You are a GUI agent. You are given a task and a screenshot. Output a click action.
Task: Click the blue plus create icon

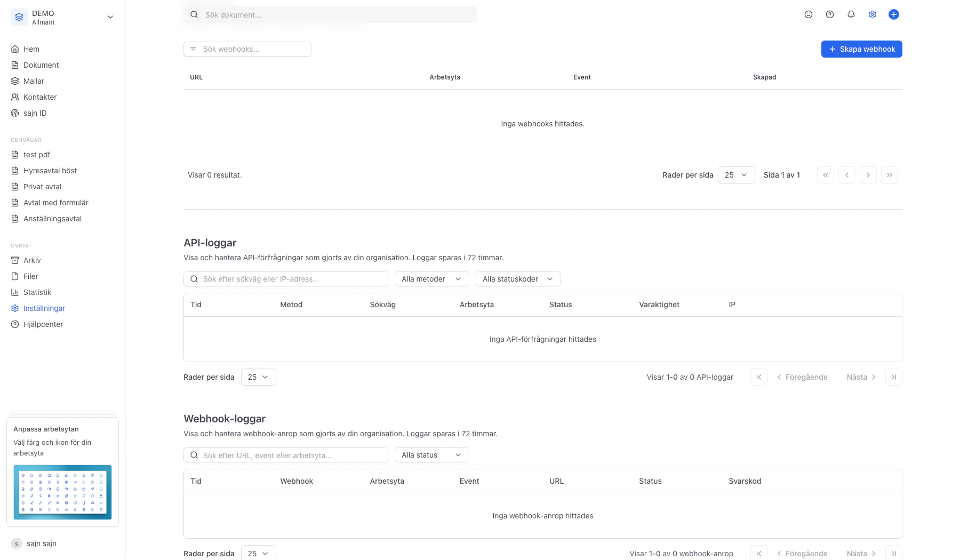click(x=894, y=14)
